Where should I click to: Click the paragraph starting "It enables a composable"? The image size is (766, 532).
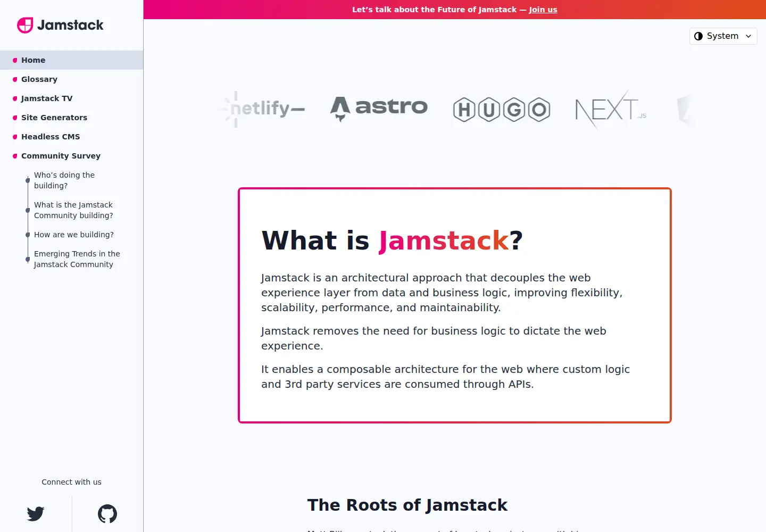[445, 377]
